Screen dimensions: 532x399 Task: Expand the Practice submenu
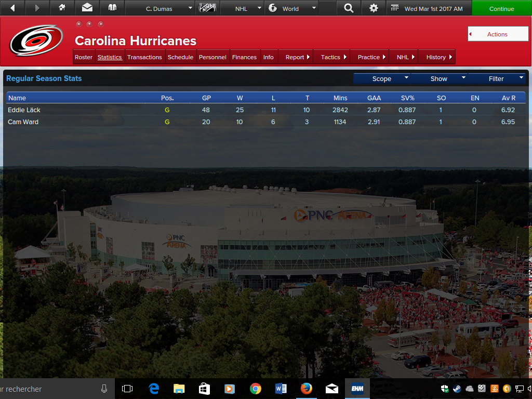(369, 57)
